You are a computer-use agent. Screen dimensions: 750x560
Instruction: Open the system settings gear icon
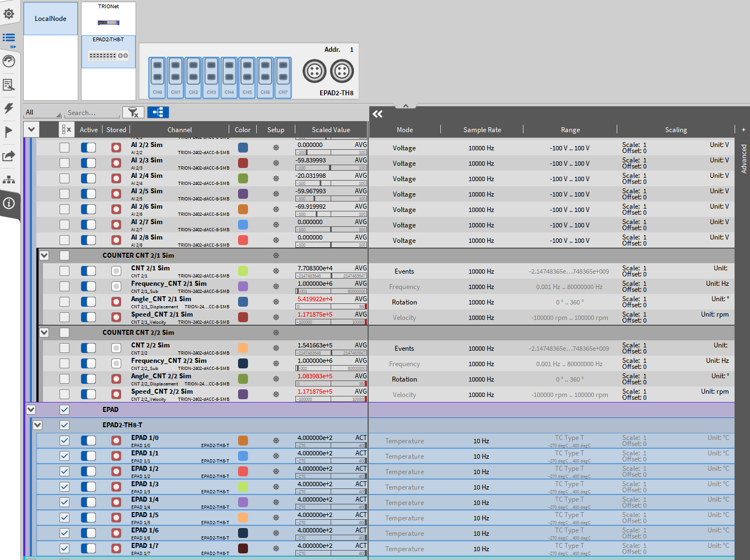coord(9,14)
